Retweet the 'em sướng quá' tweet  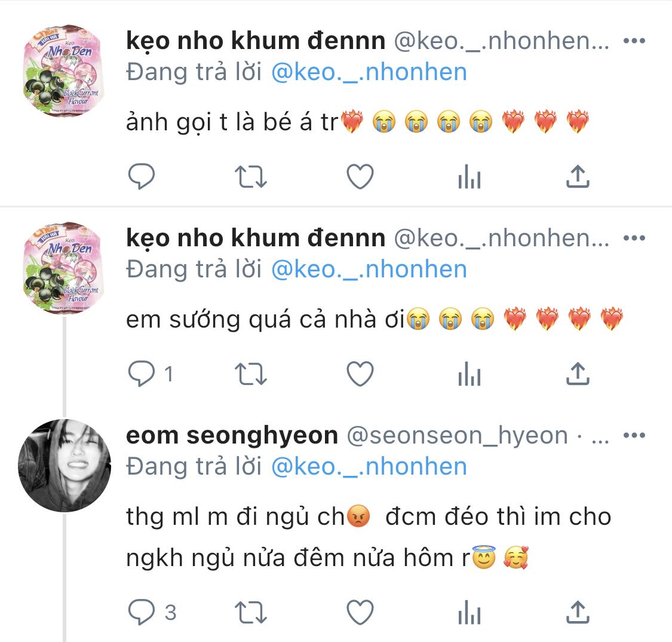click(x=251, y=374)
